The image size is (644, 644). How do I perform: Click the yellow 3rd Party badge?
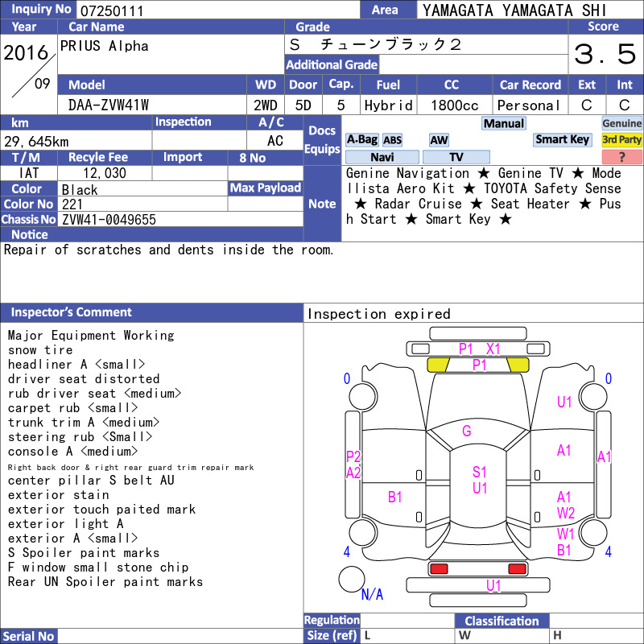[621, 139]
